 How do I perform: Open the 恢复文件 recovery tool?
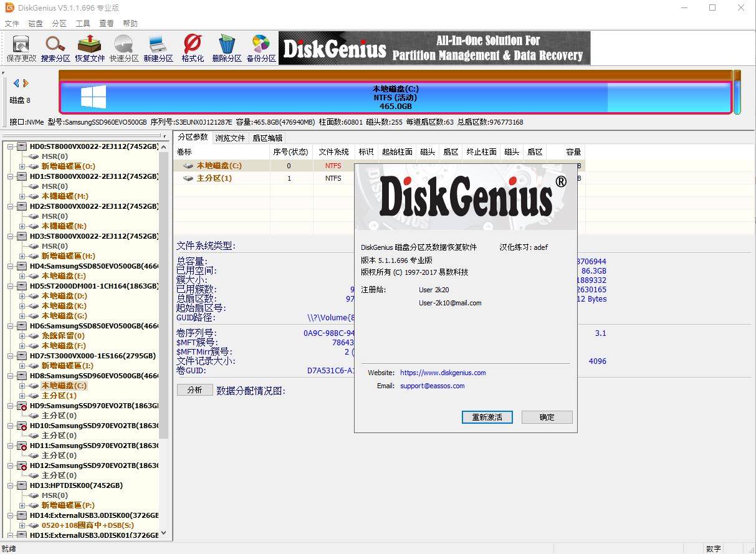(x=90, y=44)
